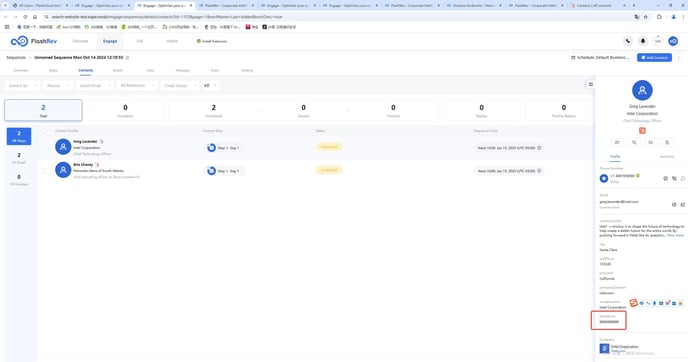This screenshot has width=688, height=362.
Task: Click the second contact row's avatar
Action: click(x=63, y=170)
